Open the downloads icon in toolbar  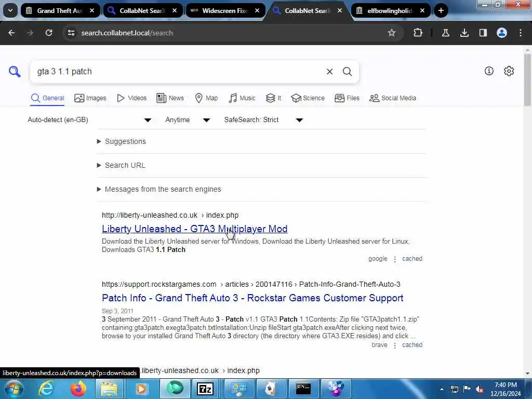[x=464, y=33]
